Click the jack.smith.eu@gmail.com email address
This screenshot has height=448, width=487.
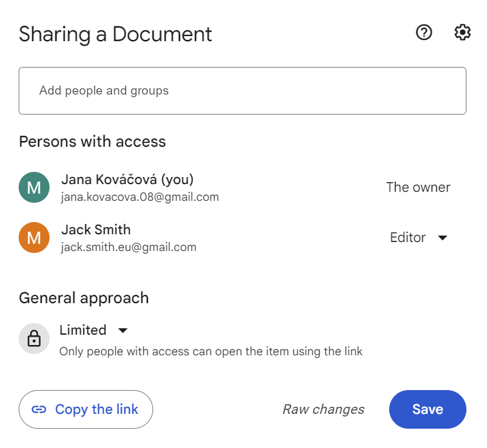point(129,247)
